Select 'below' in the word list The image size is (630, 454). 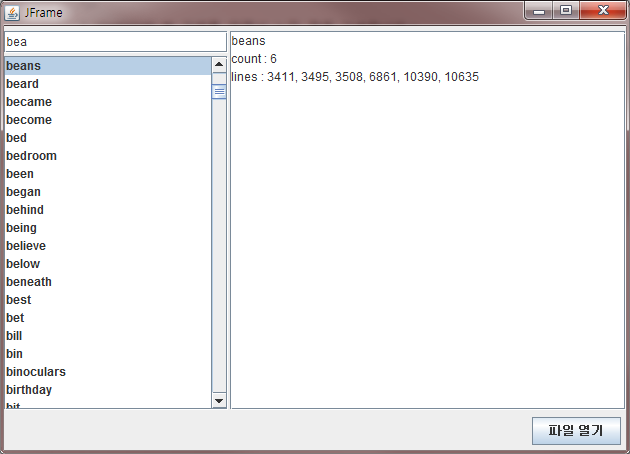point(108,264)
